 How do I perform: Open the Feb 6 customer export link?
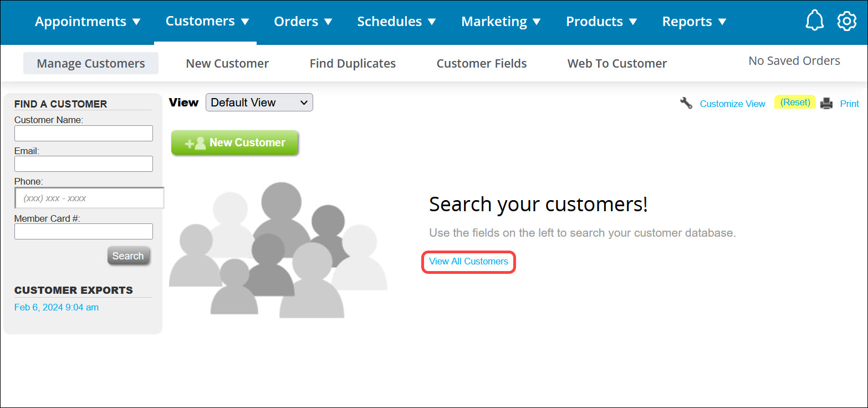click(x=56, y=307)
